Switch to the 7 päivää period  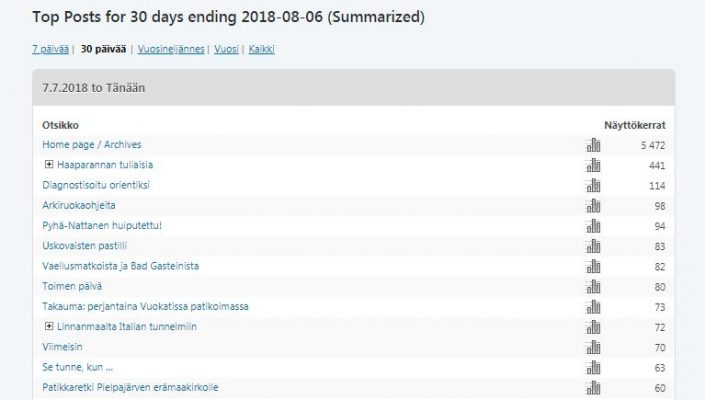click(50, 49)
